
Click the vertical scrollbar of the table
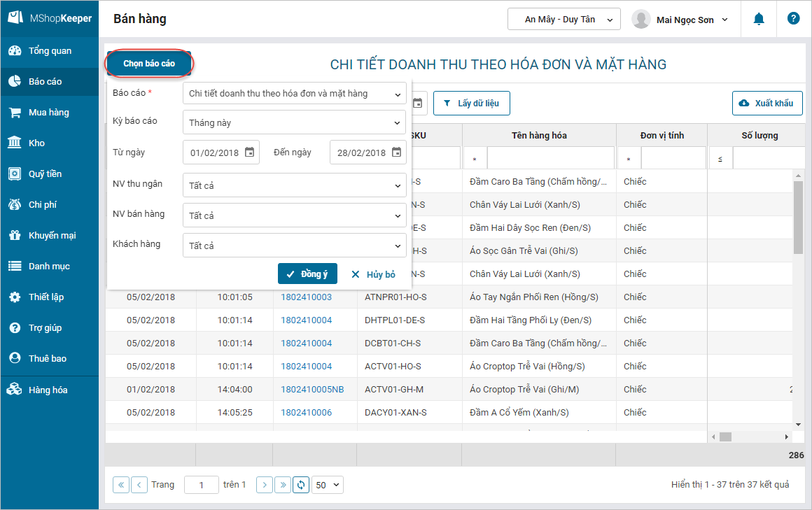pos(798,218)
